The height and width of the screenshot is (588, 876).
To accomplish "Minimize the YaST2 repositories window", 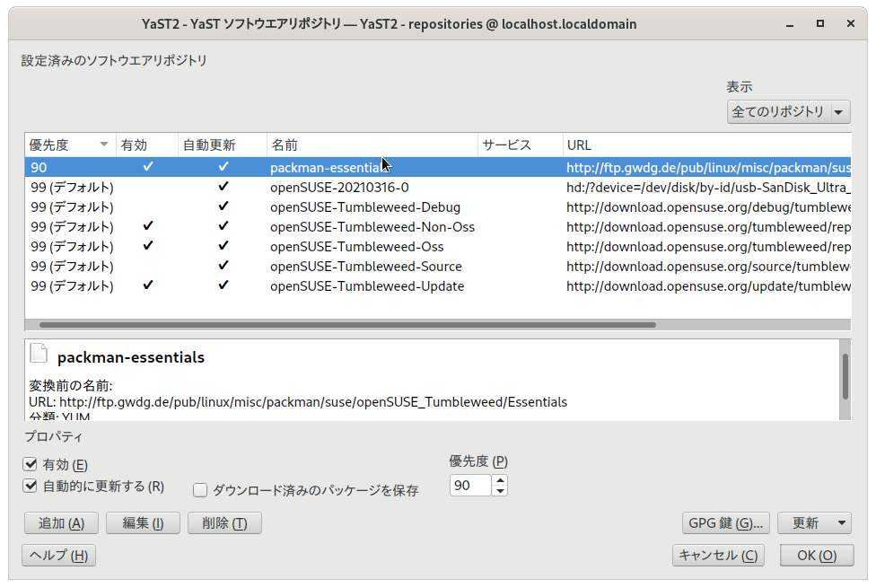I will tap(790, 24).
